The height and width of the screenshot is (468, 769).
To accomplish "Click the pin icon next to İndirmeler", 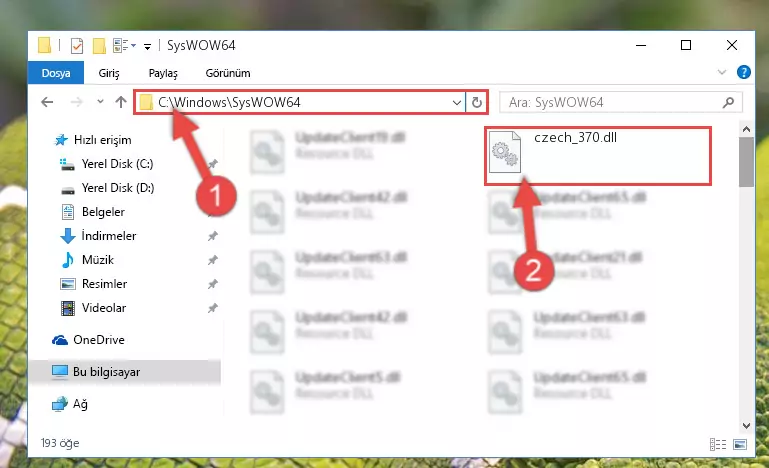I will tap(212, 236).
